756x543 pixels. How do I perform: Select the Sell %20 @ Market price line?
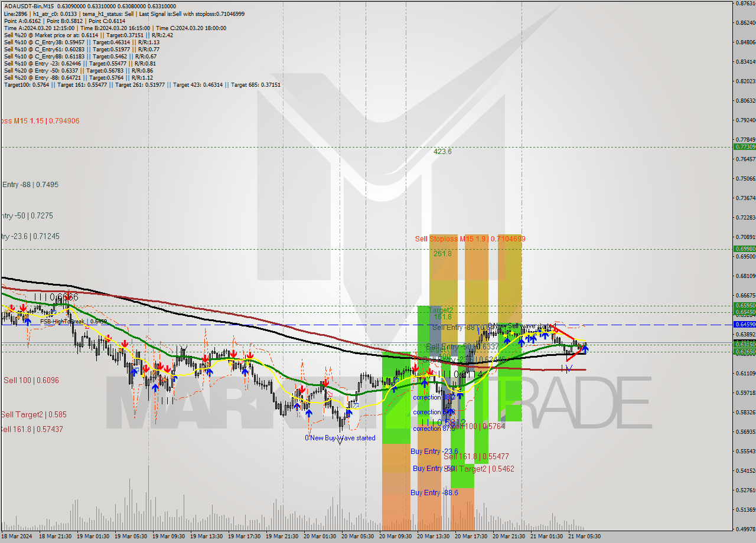pyautogui.click(x=89, y=35)
